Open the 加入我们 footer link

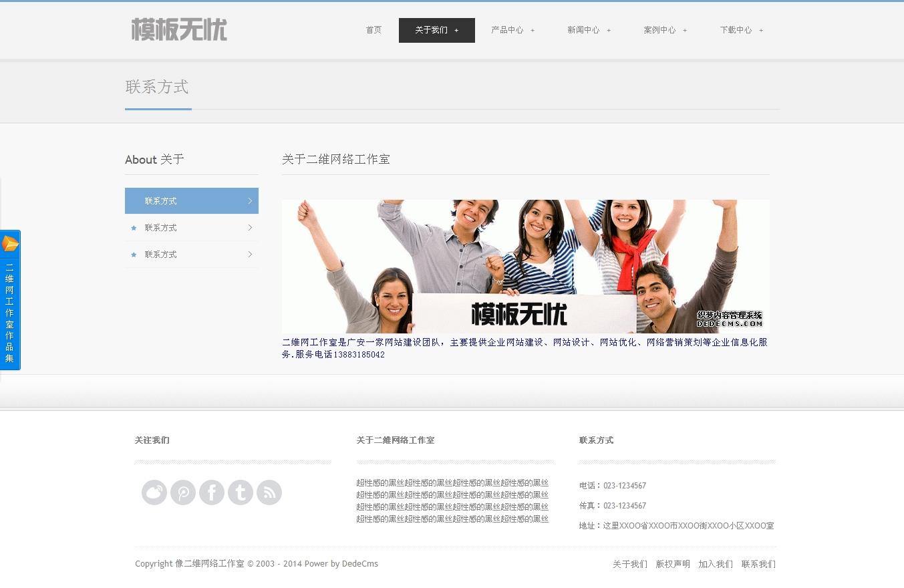point(716,564)
